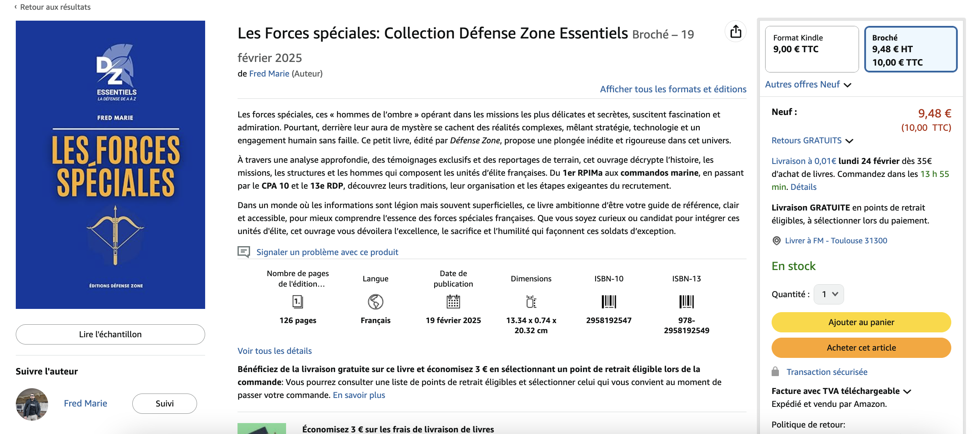Select the Format Kindle option

coord(812,49)
